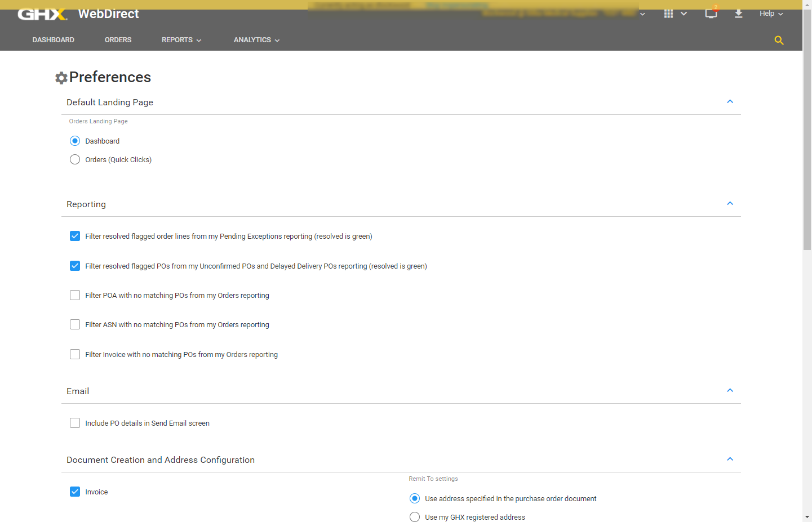The width and height of the screenshot is (812, 522).
Task: Go to the Dashboard tab
Action: point(54,40)
